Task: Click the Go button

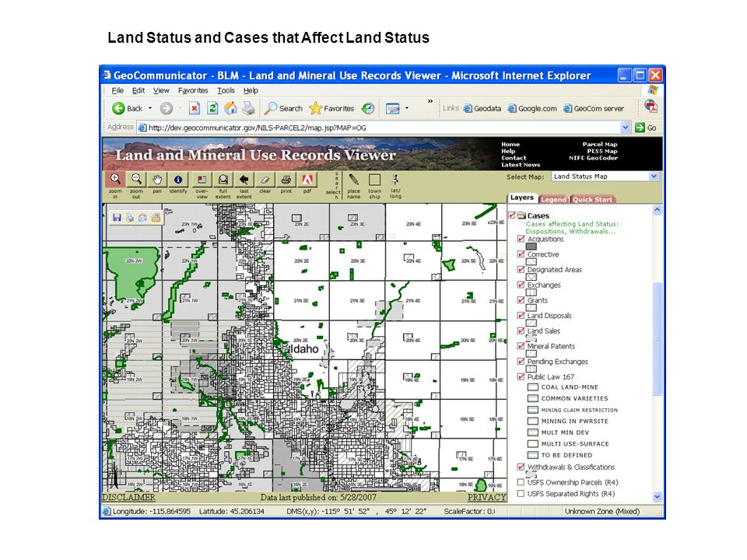Action: tap(646, 128)
